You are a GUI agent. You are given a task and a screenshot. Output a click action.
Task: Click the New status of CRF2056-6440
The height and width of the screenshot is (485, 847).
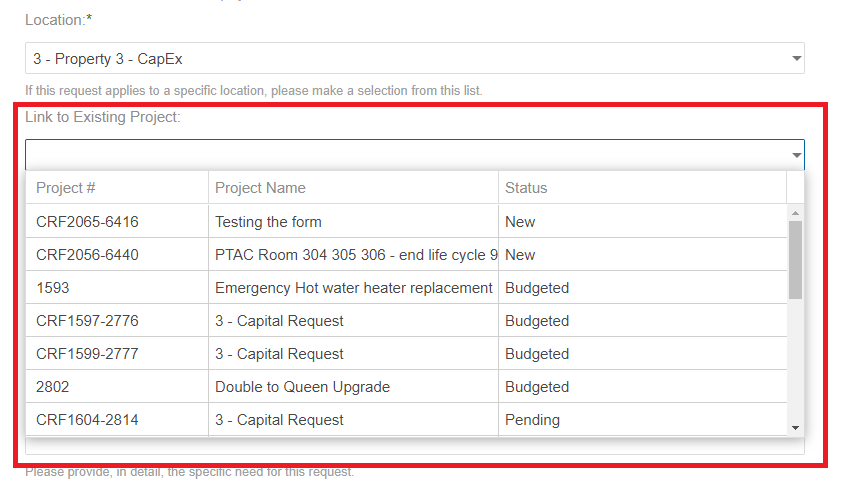pos(520,255)
